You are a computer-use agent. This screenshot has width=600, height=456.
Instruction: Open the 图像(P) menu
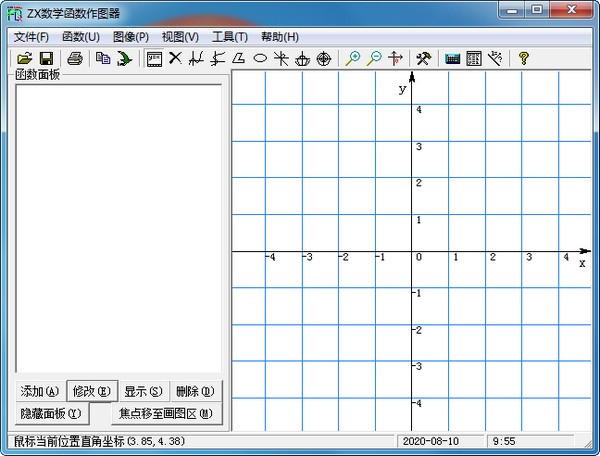pyautogui.click(x=131, y=37)
